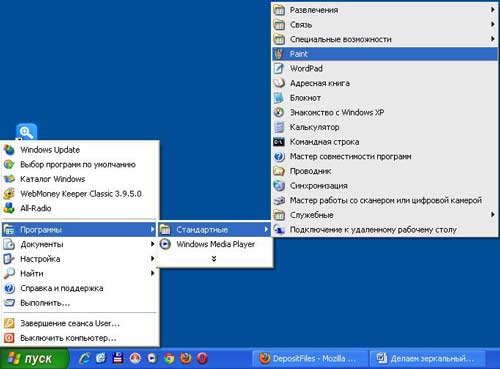Open Знакомство с Windows XP
The width and height of the screenshot is (500, 369).
pos(385,112)
